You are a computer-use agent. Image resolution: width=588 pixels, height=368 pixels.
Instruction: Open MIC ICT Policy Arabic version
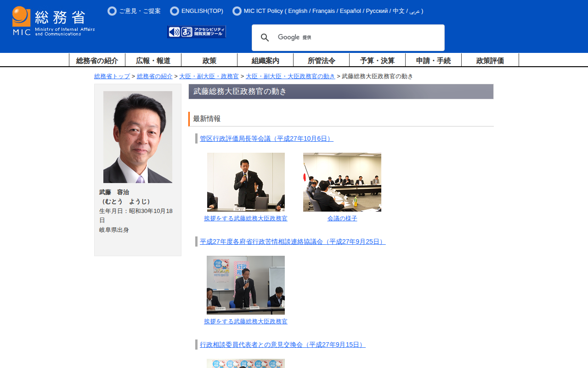415,11
